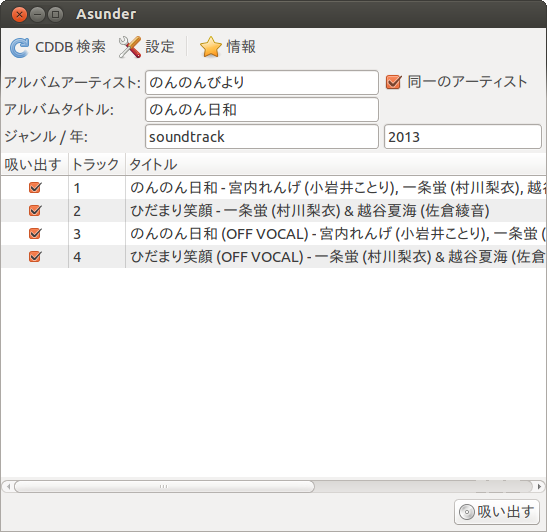The width and height of the screenshot is (547, 532).
Task: Click the タイトル column header
Action: [336, 164]
